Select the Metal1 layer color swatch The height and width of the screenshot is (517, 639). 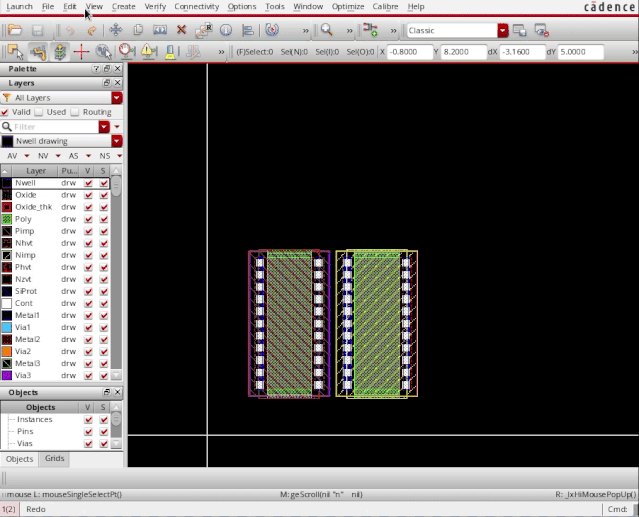[x=6, y=315]
